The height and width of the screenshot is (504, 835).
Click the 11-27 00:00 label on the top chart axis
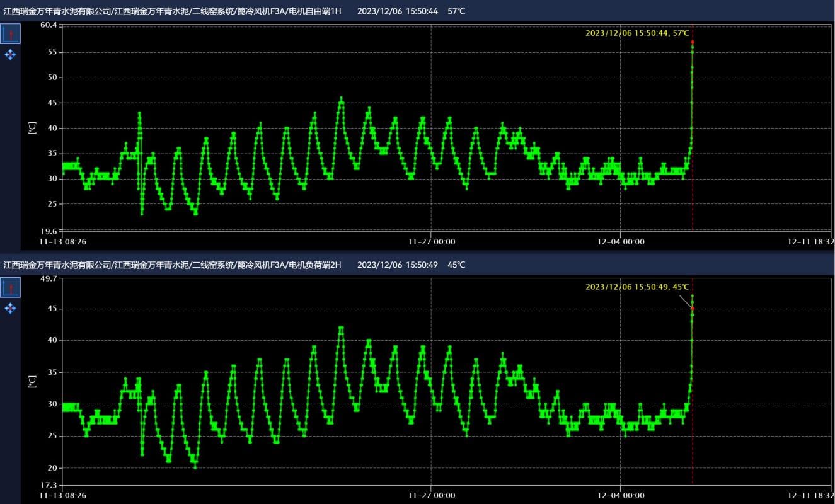point(431,241)
